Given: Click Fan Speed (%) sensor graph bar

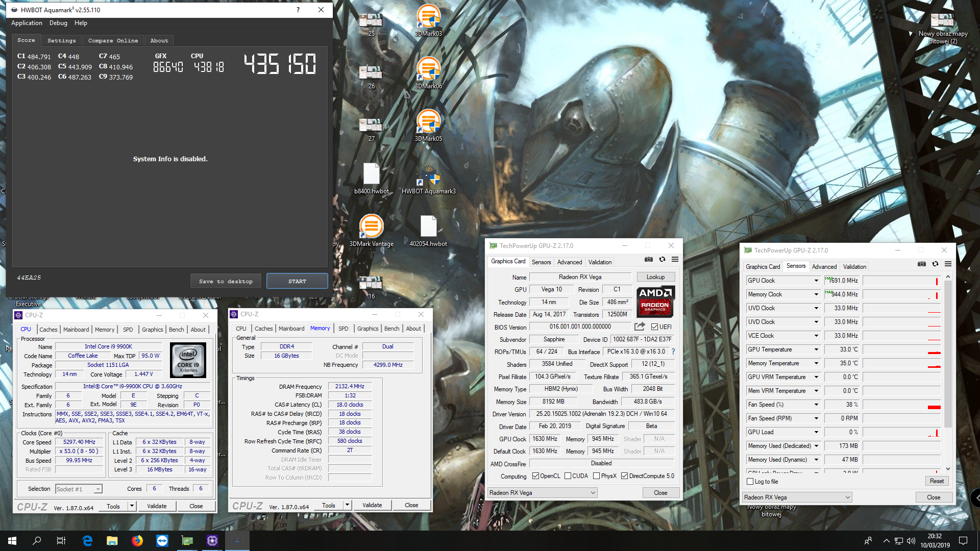Looking at the screenshot, I should pyautogui.click(x=901, y=405).
